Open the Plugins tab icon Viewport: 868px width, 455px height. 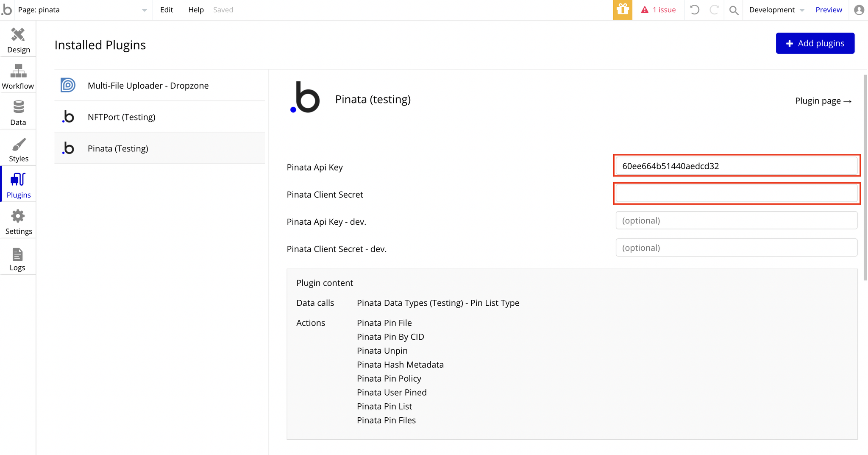(18, 180)
